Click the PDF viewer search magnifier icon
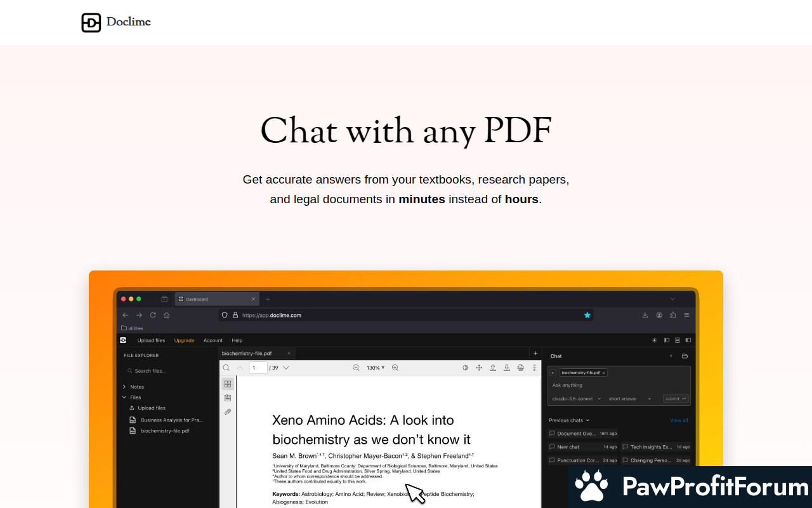The height and width of the screenshot is (508, 812). [x=226, y=368]
